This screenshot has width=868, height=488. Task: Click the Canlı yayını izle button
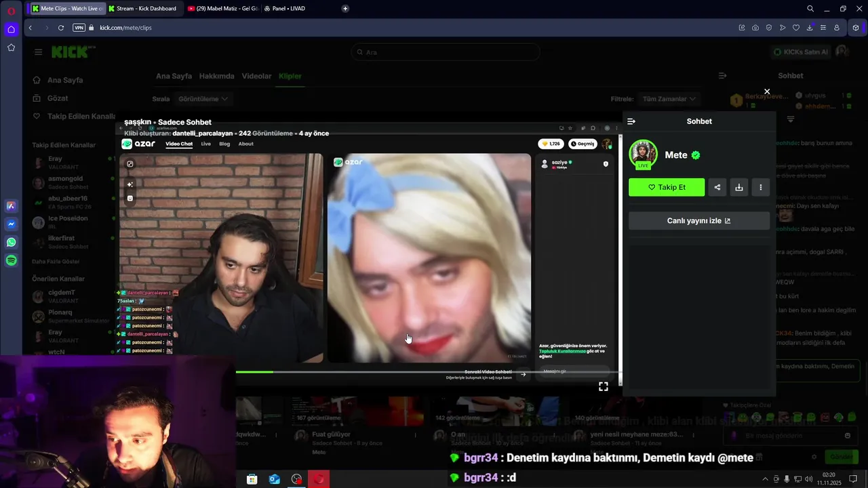click(699, 221)
